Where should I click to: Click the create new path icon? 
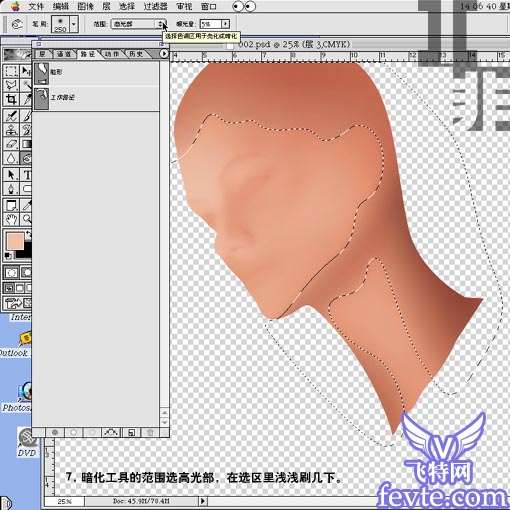pyautogui.click(x=131, y=433)
